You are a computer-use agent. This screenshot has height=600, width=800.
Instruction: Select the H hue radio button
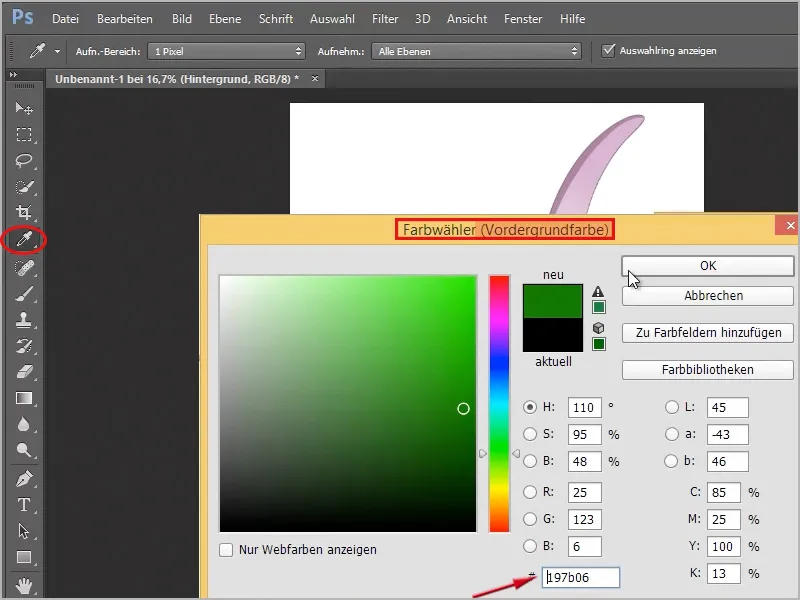(x=530, y=407)
